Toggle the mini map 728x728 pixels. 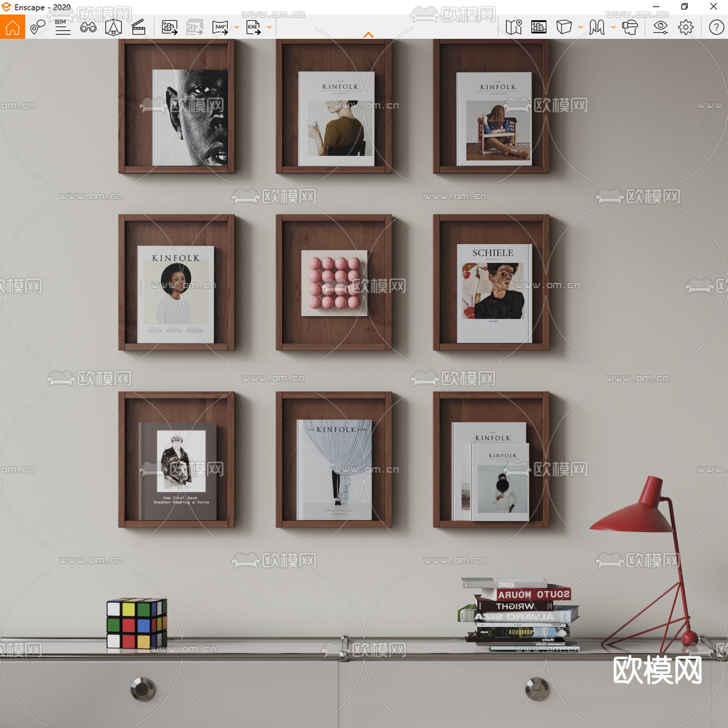click(x=514, y=27)
